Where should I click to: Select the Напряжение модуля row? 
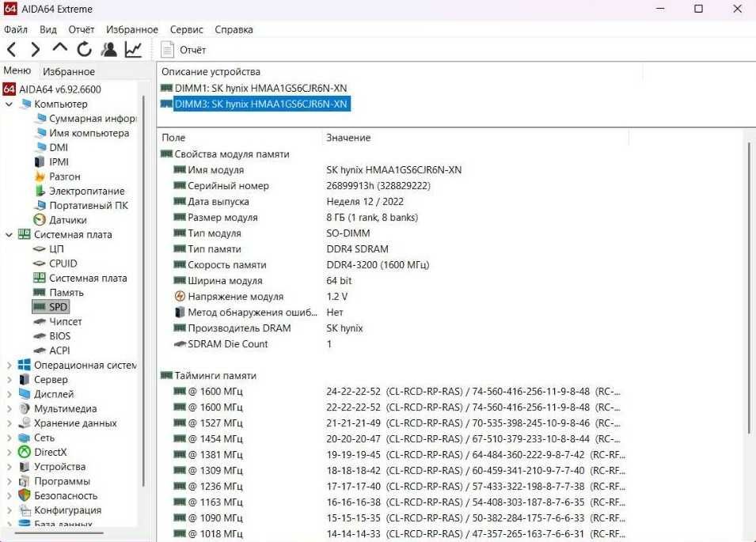click(x=260, y=297)
